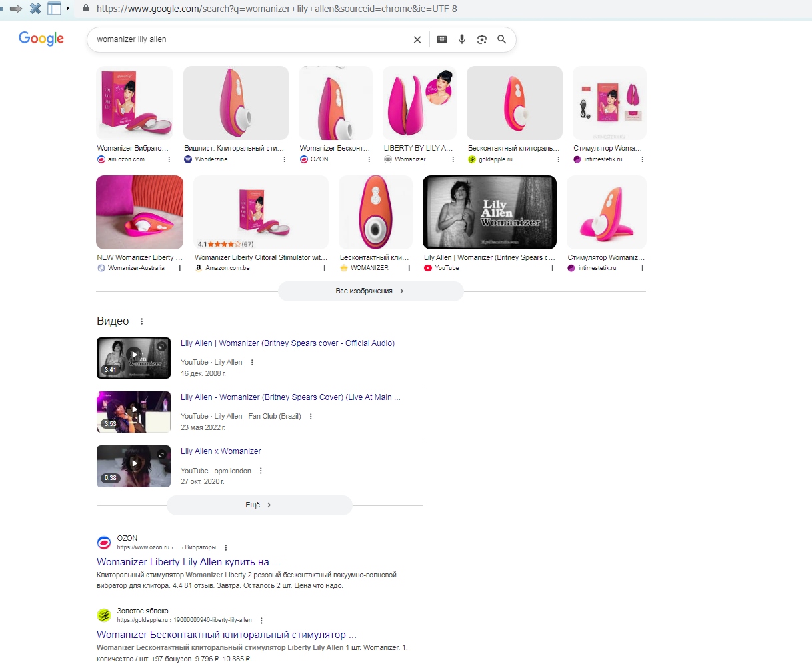Open the black-and-white YouTube image result
The height and width of the screenshot is (670, 812).
click(489, 212)
